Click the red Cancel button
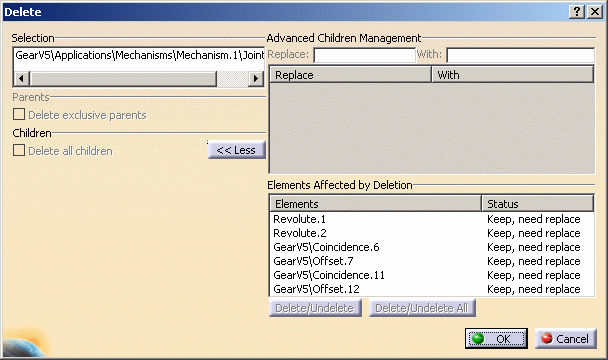The image size is (608, 360). tap(566, 339)
